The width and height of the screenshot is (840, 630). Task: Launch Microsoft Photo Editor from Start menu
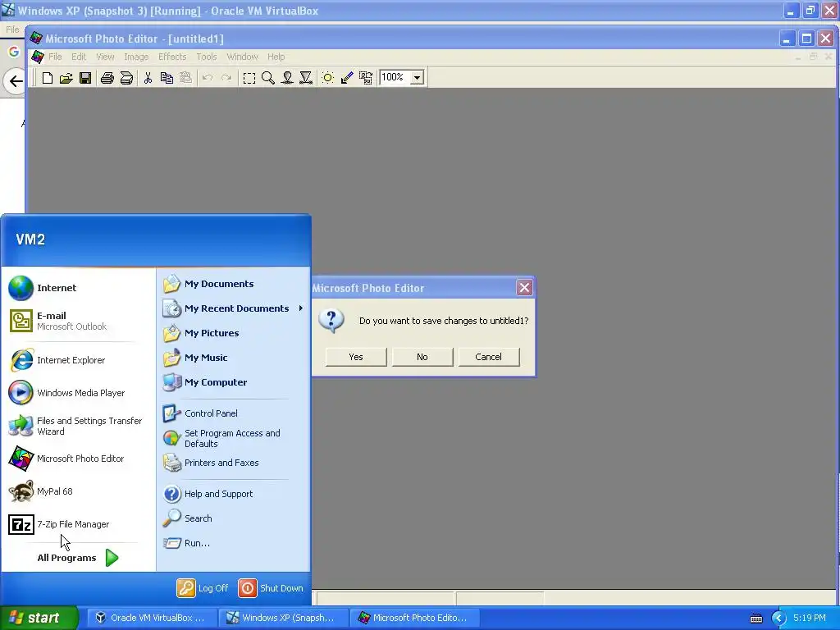79,459
